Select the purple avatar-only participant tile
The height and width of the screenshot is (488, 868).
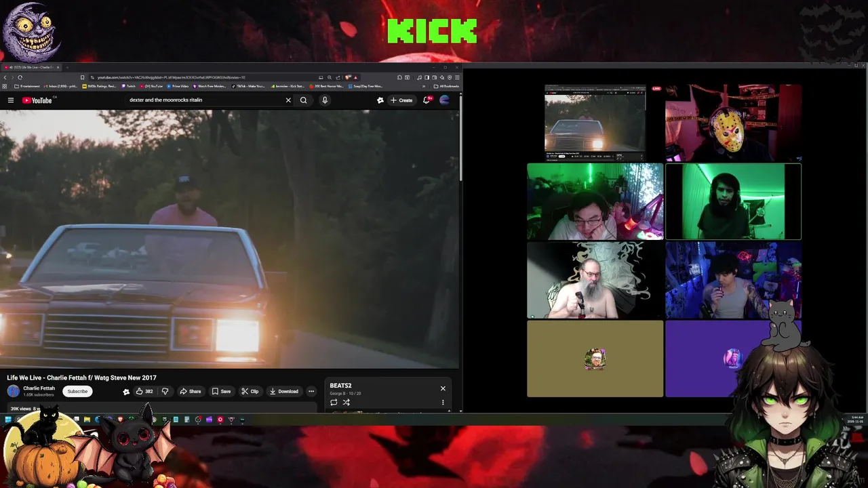(x=733, y=359)
